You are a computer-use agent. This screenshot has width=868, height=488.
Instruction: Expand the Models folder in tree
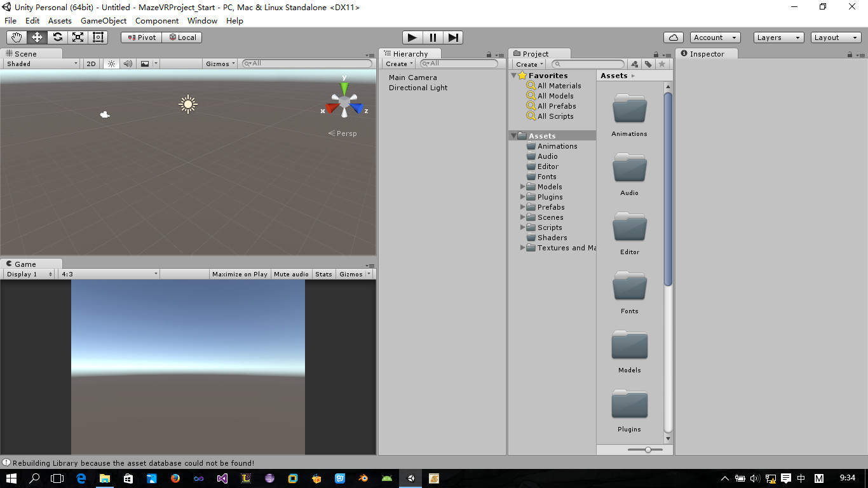click(x=523, y=187)
